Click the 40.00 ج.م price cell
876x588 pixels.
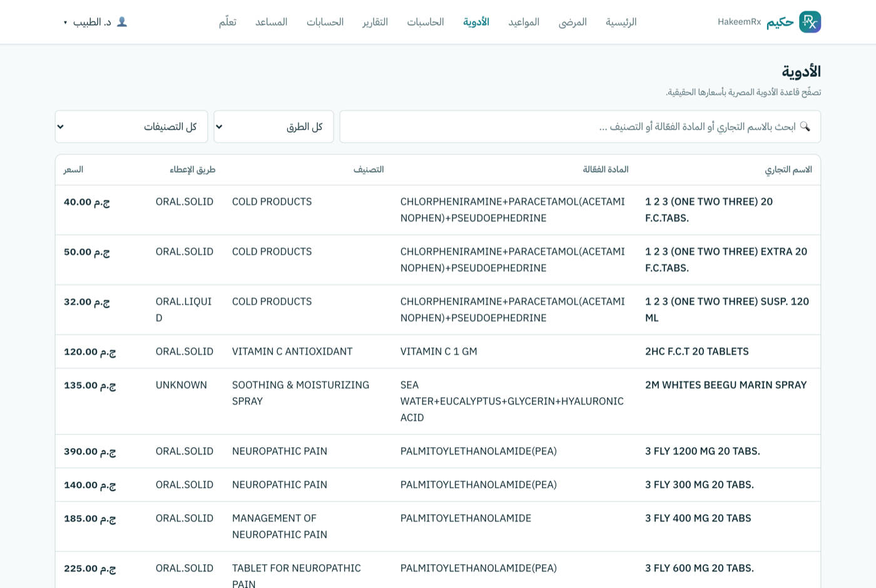tap(87, 202)
